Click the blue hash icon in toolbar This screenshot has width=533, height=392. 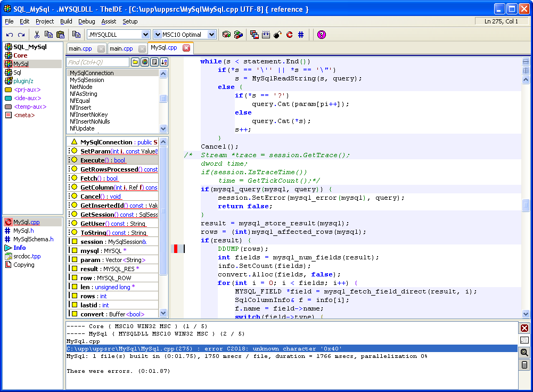click(x=301, y=35)
